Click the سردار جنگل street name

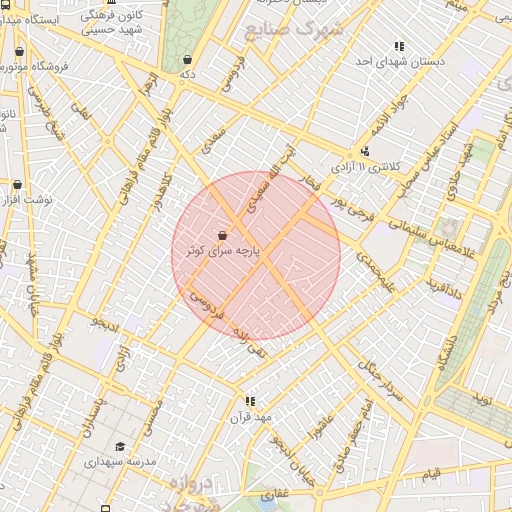click(380, 381)
